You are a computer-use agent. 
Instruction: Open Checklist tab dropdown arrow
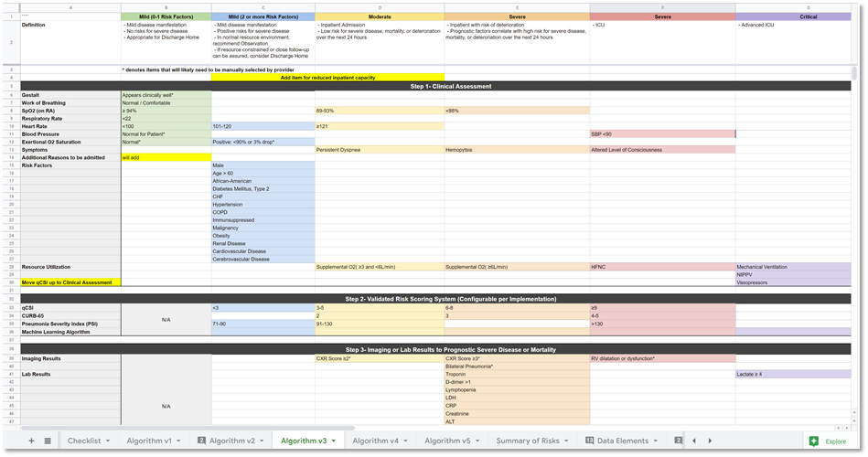click(108, 441)
